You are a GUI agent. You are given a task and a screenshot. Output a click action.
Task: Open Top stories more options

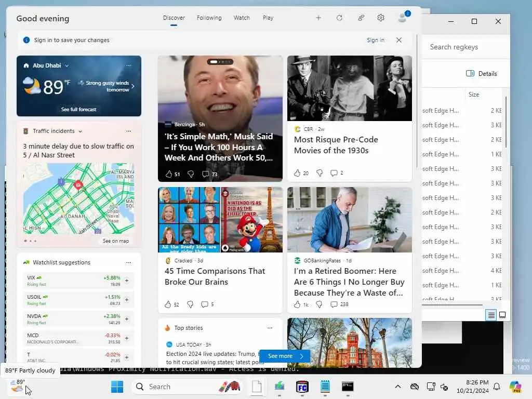tap(270, 328)
